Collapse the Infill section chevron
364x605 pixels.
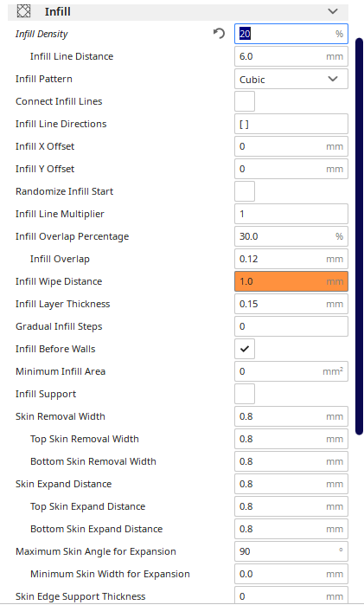click(x=333, y=11)
